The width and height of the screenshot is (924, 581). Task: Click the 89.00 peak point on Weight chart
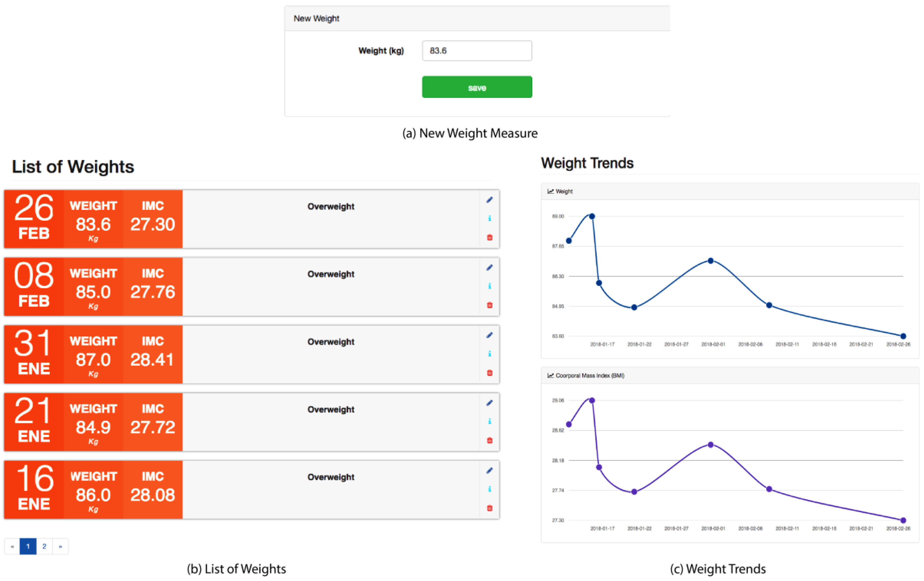pos(592,216)
